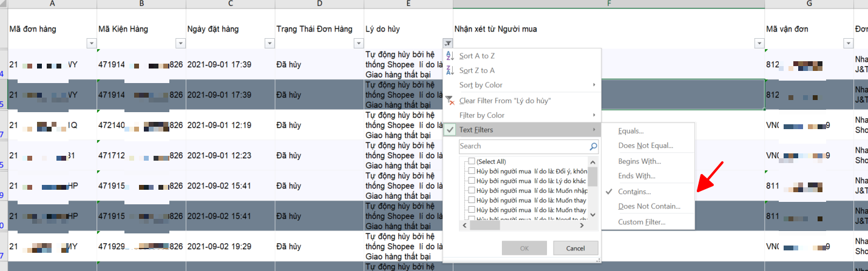Open the Mã đơn hàng filter dropdown
Image resolution: width=868 pixels, height=271 pixels.
[92, 43]
